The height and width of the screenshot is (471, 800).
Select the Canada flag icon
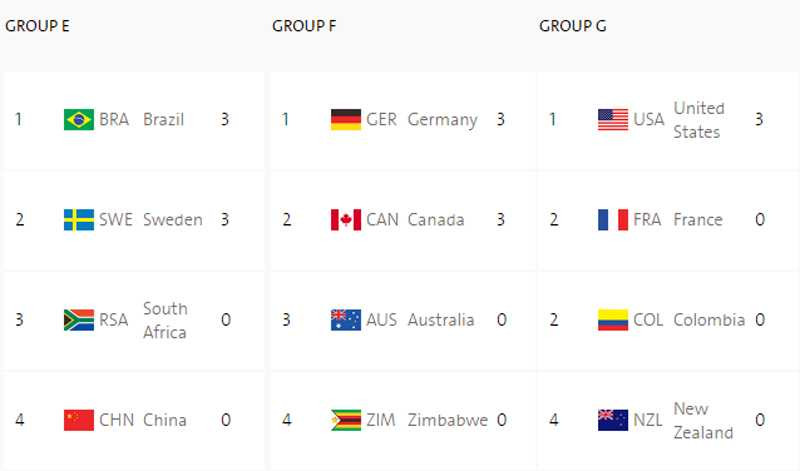[x=346, y=220]
